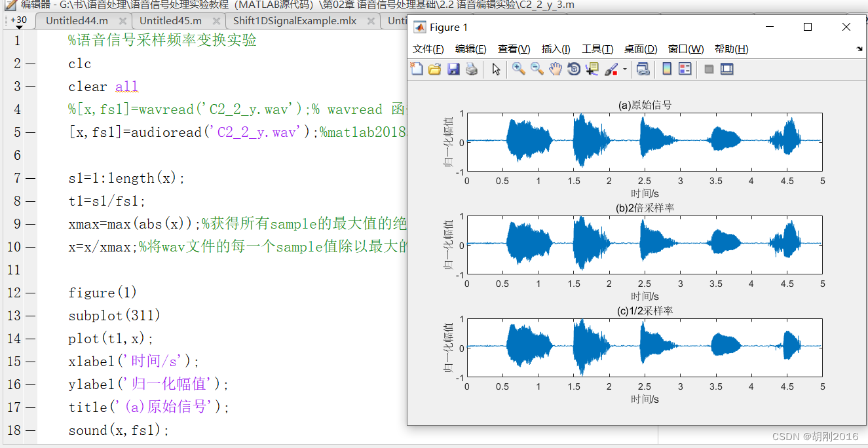Select the Data Cursor tool
The height and width of the screenshot is (448, 868).
pos(592,69)
